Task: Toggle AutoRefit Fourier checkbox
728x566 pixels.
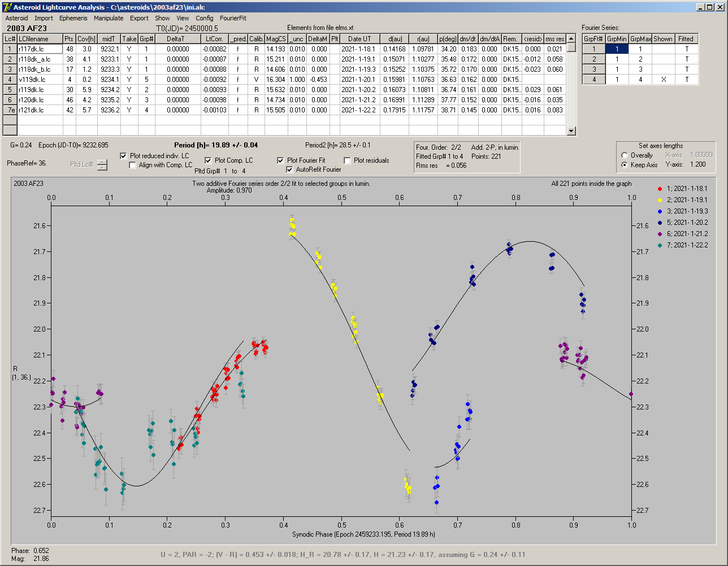Action: [290, 169]
